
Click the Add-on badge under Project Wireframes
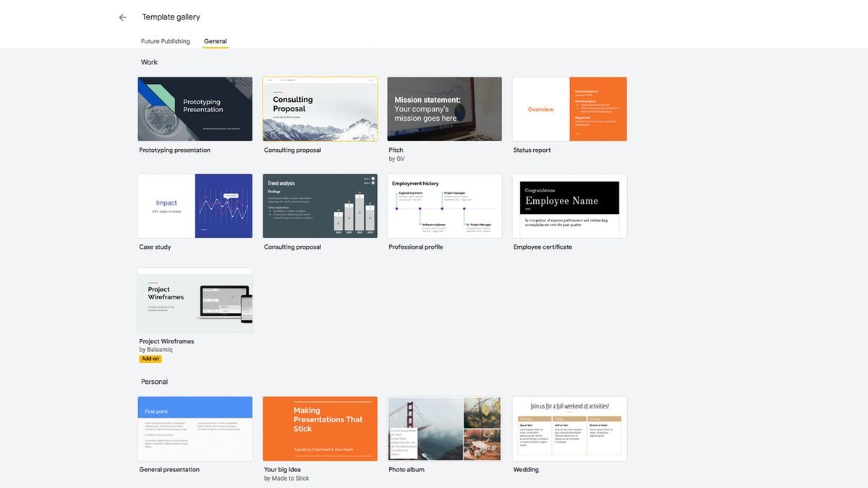(150, 358)
